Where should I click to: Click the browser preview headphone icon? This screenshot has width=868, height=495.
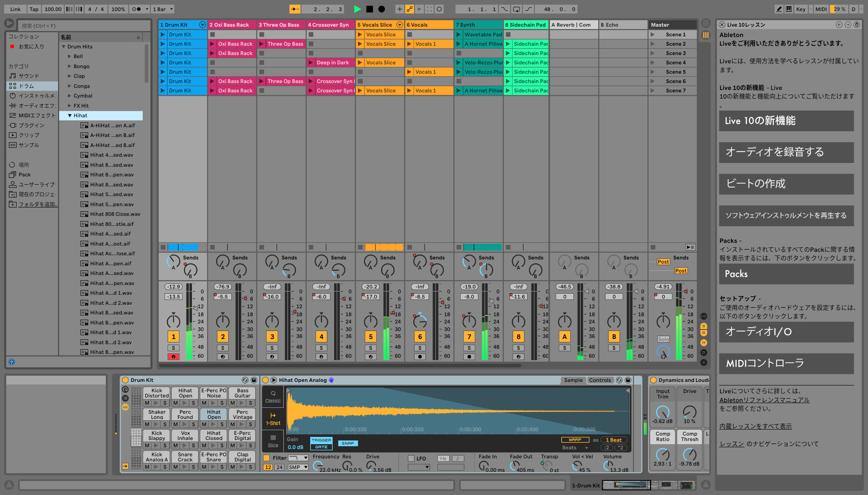(12, 362)
